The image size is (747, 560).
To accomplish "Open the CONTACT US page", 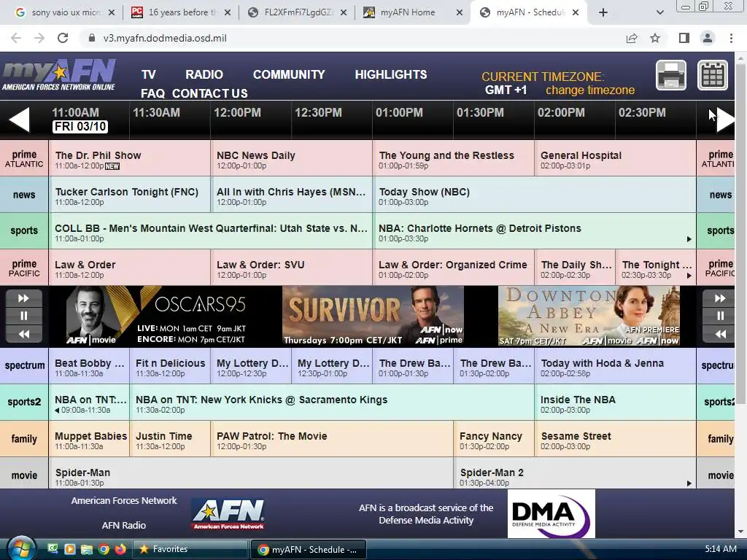I will point(209,93).
